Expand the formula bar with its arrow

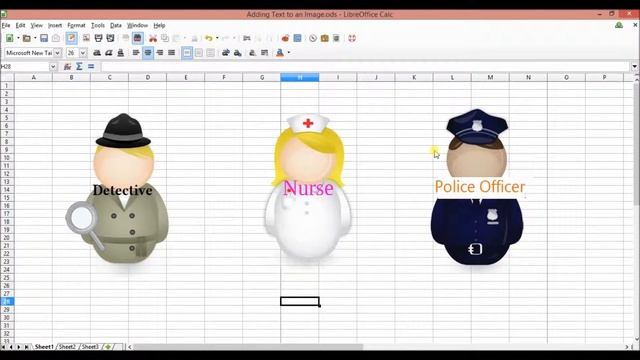click(x=634, y=67)
